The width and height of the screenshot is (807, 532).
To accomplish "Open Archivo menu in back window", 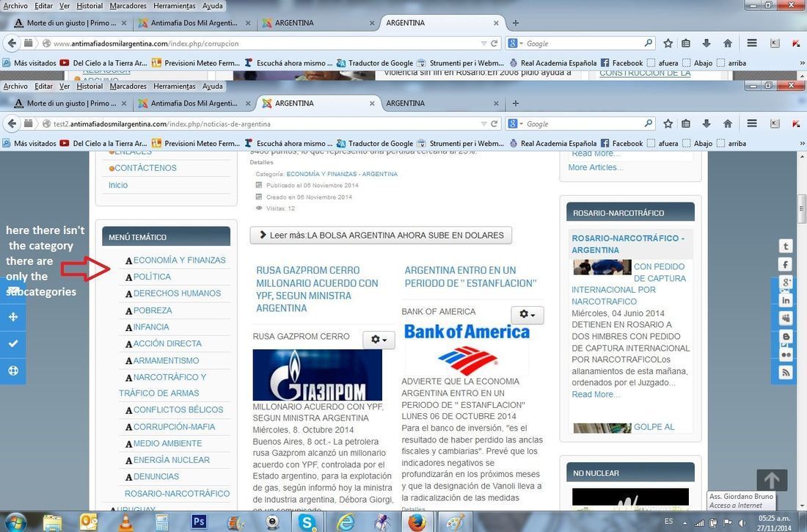I will pos(15,6).
